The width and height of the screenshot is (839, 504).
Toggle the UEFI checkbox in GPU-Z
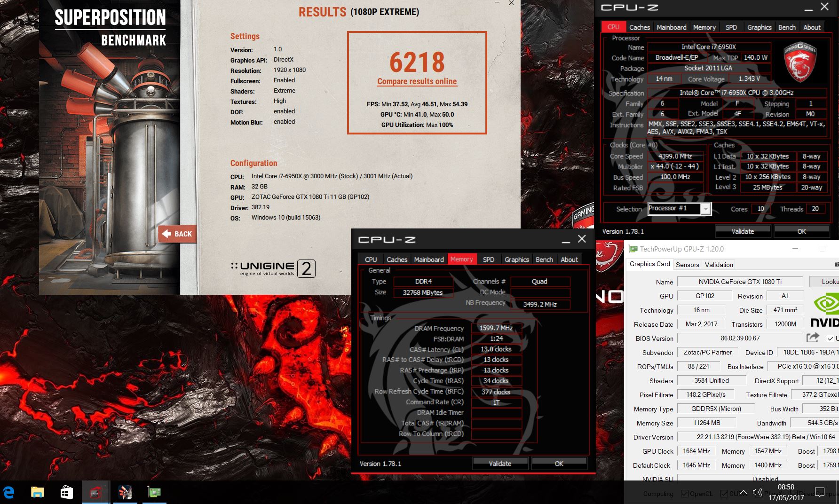point(830,338)
